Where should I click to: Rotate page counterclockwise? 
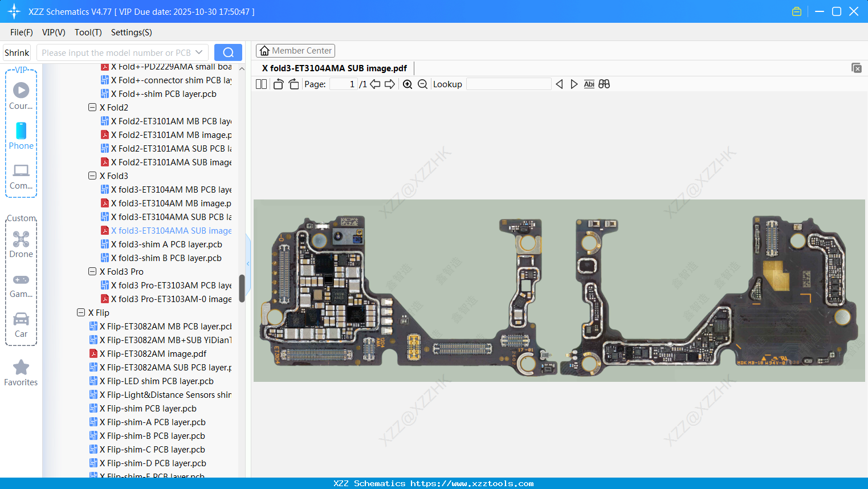tap(278, 84)
